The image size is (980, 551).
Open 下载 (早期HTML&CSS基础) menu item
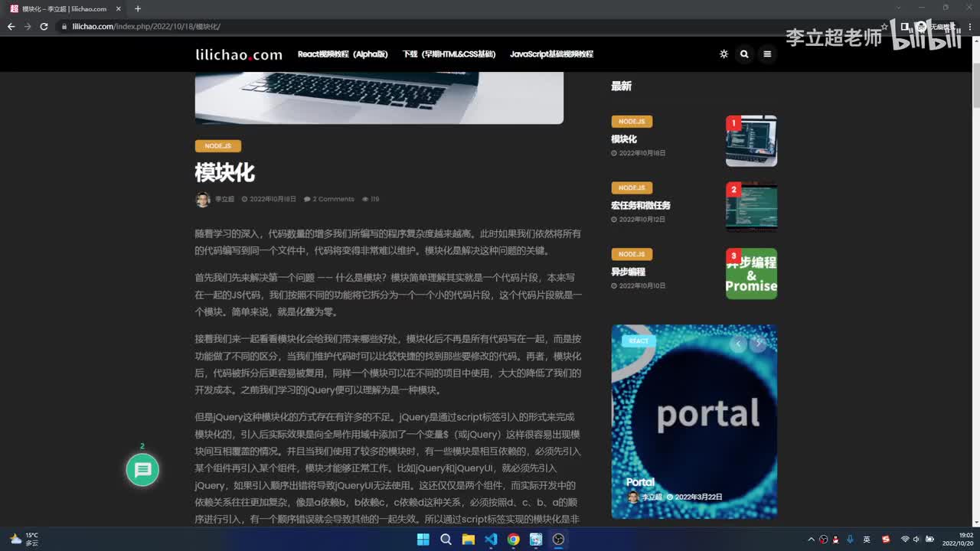(x=449, y=54)
